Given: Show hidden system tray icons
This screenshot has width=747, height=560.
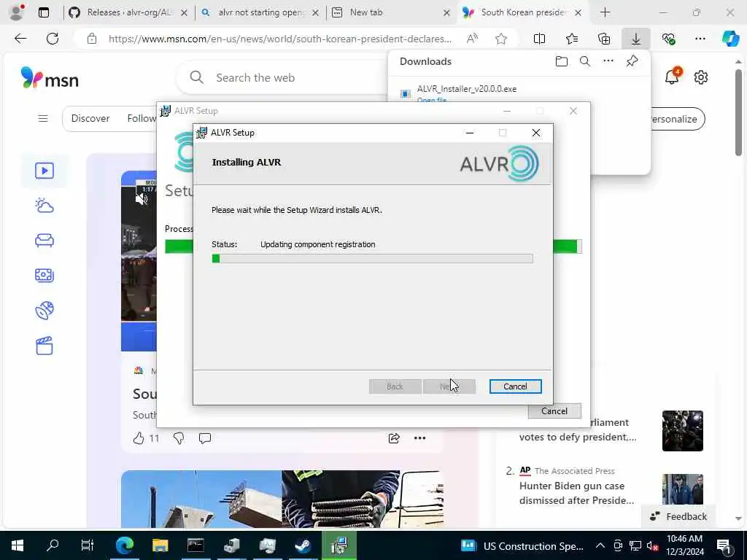Looking at the screenshot, I should 600,545.
